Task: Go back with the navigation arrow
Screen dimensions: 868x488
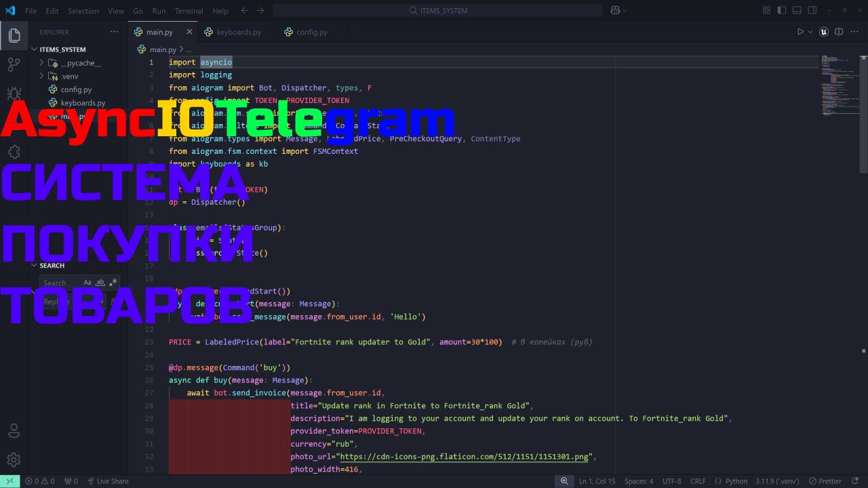Action: [x=245, y=10]
